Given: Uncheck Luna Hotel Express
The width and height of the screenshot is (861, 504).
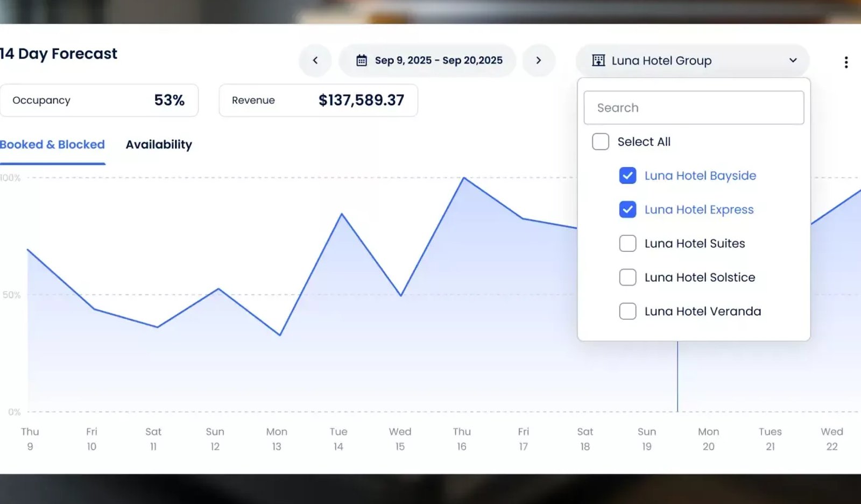Looking at the screenshot, I should 627,209.
